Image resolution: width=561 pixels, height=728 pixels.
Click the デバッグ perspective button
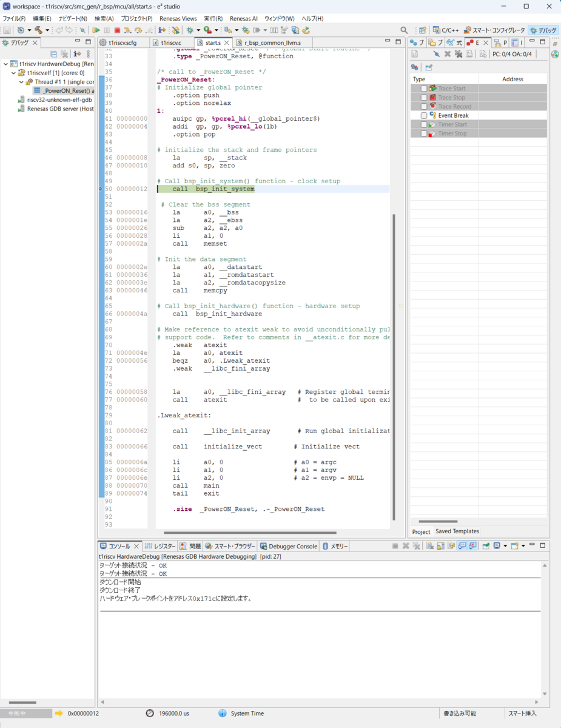coord(544,29)
